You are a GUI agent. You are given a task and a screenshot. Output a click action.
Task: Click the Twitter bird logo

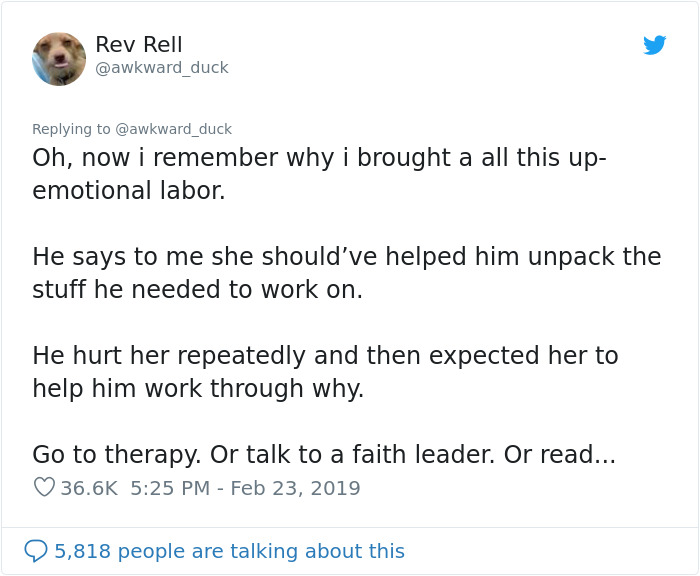(x=655, y=45)
